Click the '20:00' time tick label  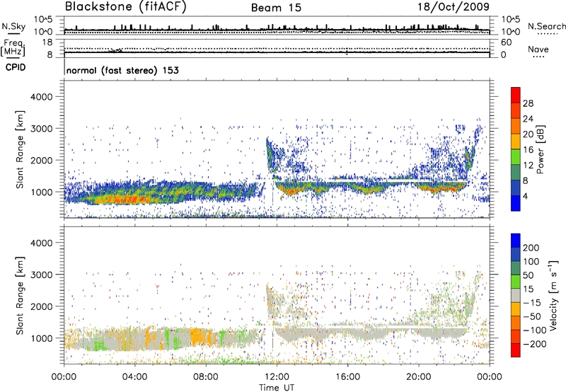(418, 377)
